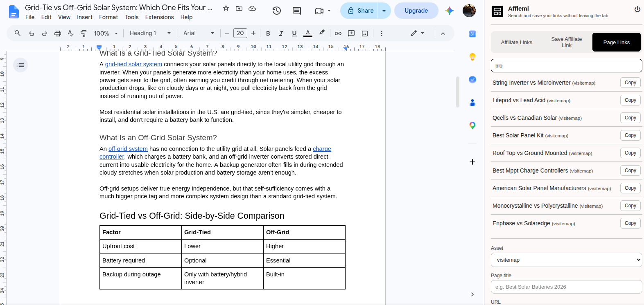The height and width of the screenshot is (305, 644).
Task: Follow the off-grid system link
Action: click(128, 149)
